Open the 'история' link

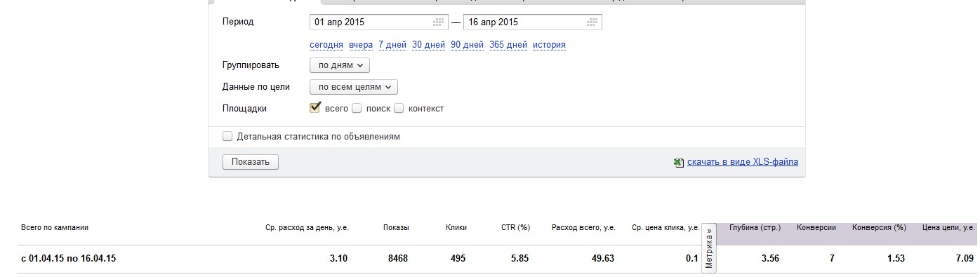(x=549, y=45)
